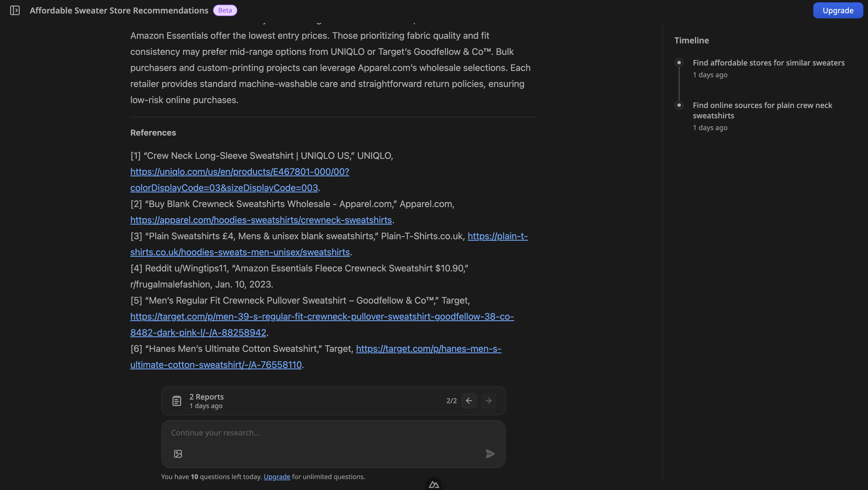The width and height of the screenshot is (868, 490).
Task: Click the '2 Reports' label
Action: click(207, 397)
